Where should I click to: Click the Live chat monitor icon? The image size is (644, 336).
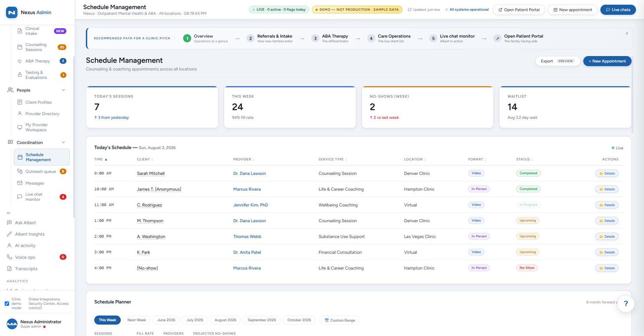point(20,197)
